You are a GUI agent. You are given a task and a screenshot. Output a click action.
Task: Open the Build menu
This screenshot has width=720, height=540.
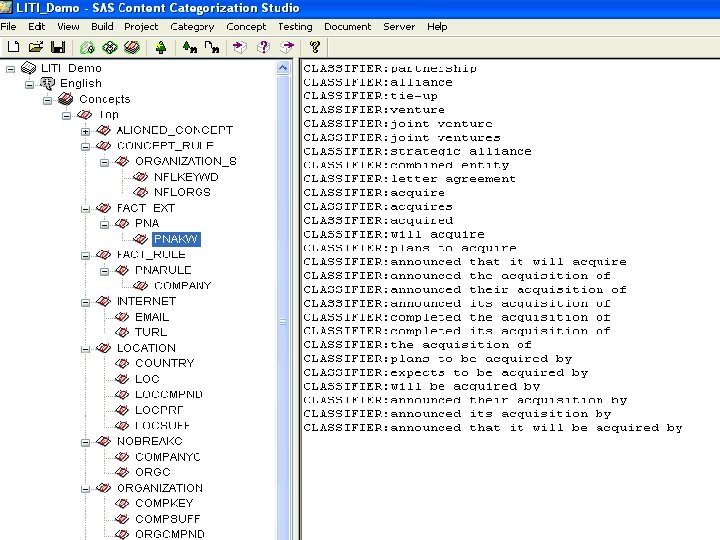click(102, 27)
